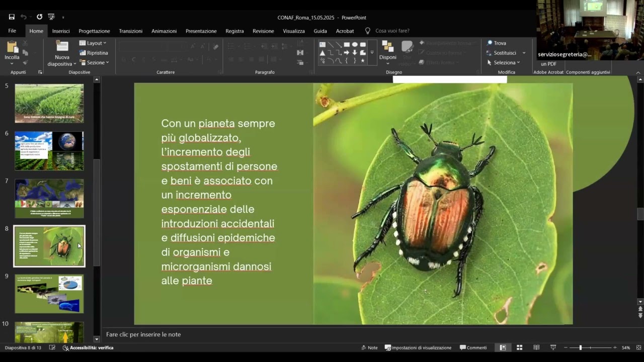The image size is (644, 362).
Task: Click the Trova search icon
Action: pos(490,43)
